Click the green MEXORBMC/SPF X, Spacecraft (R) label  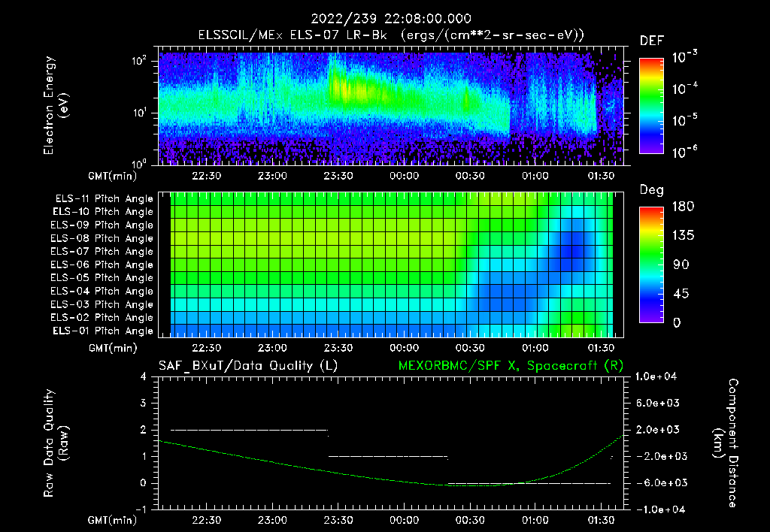pos(511,366)
